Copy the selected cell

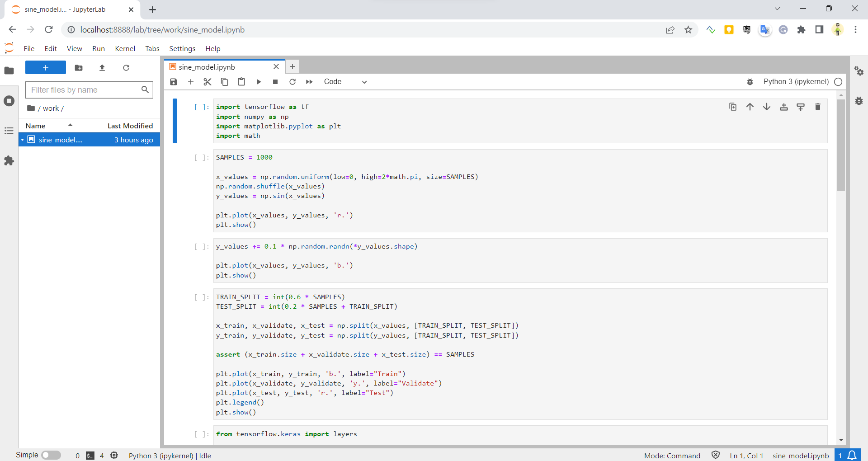tap(225, 82)
